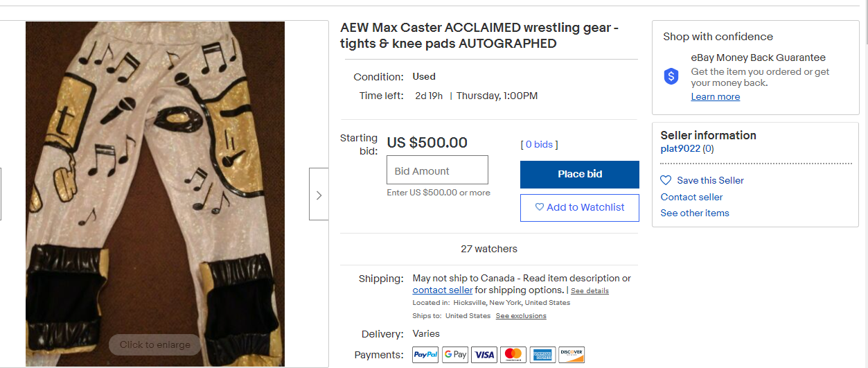Click Learn more under Money Back Guarantee
The height and width of the screenshot is (368, 868).
[715, 96]
